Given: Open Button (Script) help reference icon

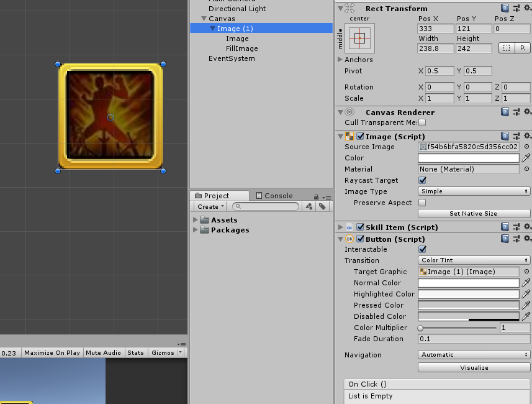Looking at the screenshot, I should pos(505,239).
